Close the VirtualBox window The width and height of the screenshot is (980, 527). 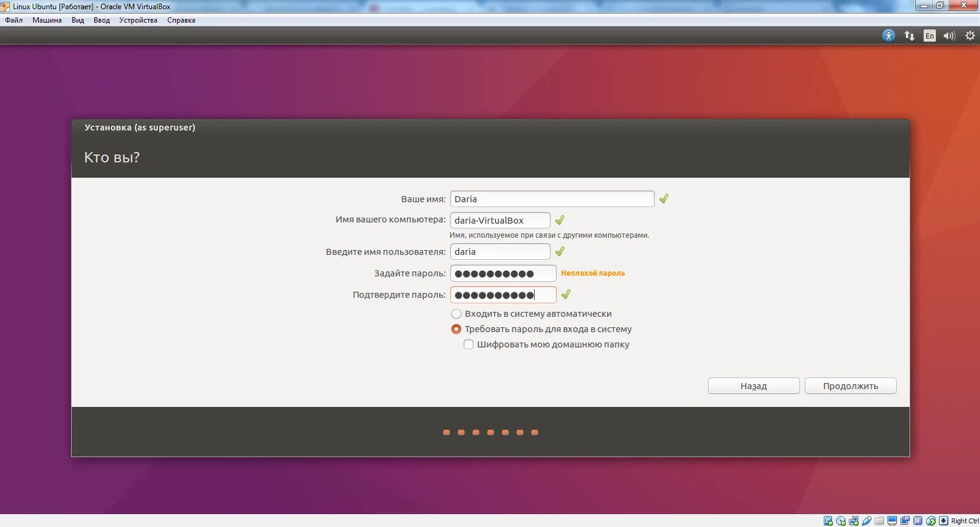coord(963,6)
